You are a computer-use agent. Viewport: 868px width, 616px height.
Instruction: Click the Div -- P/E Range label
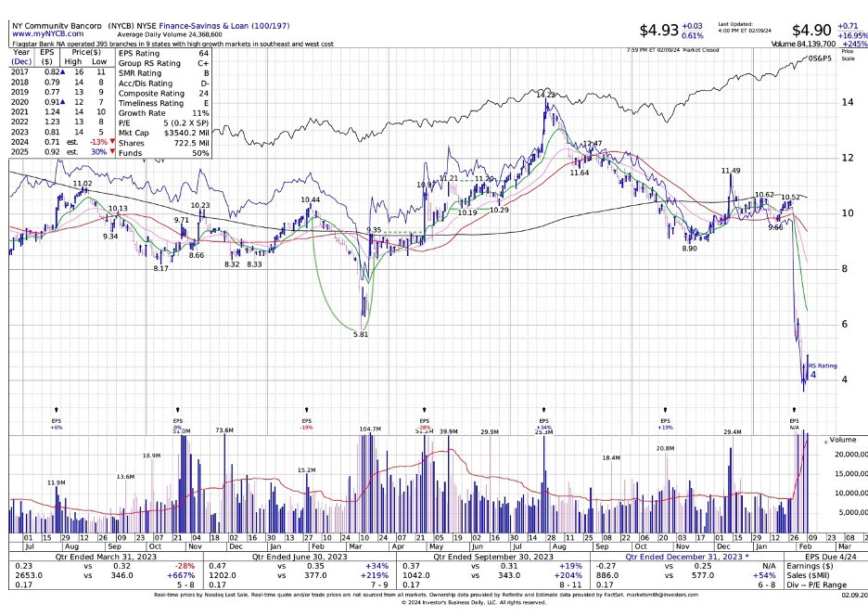pos(816,585)
